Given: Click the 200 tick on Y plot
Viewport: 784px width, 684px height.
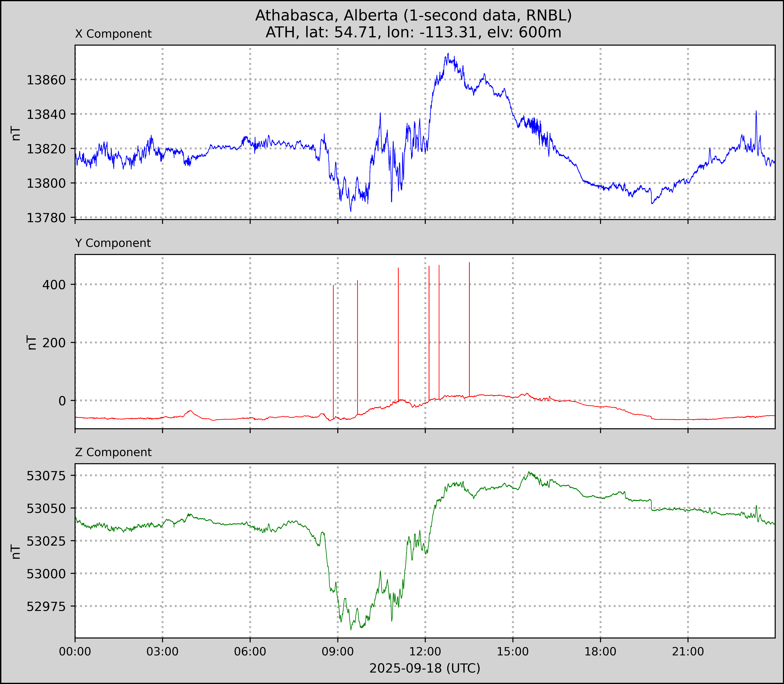Looking at the screenshot, I should pos(54,343).
